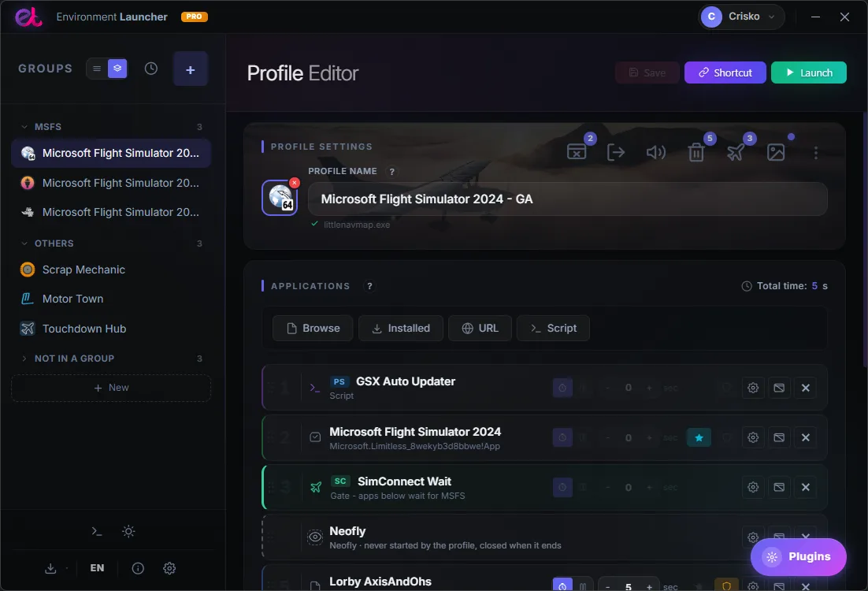Select the Browse application source
Viewport: 868px width, 591px height.
(x=313, y=329)
